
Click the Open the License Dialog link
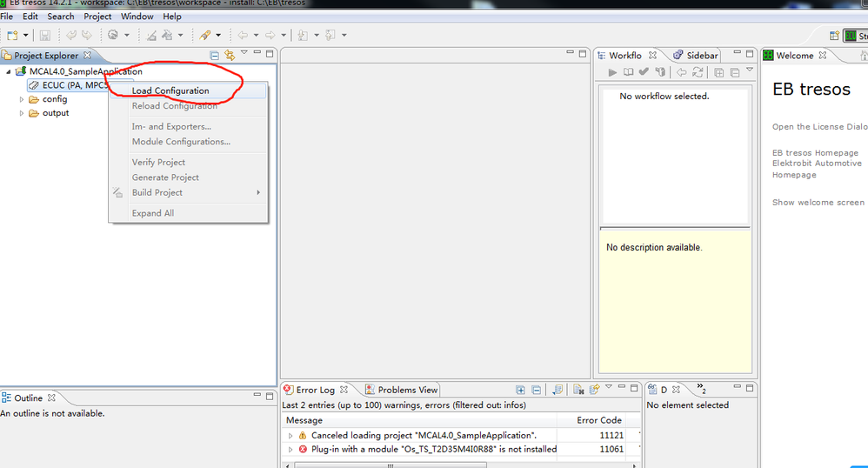point(820,127)
